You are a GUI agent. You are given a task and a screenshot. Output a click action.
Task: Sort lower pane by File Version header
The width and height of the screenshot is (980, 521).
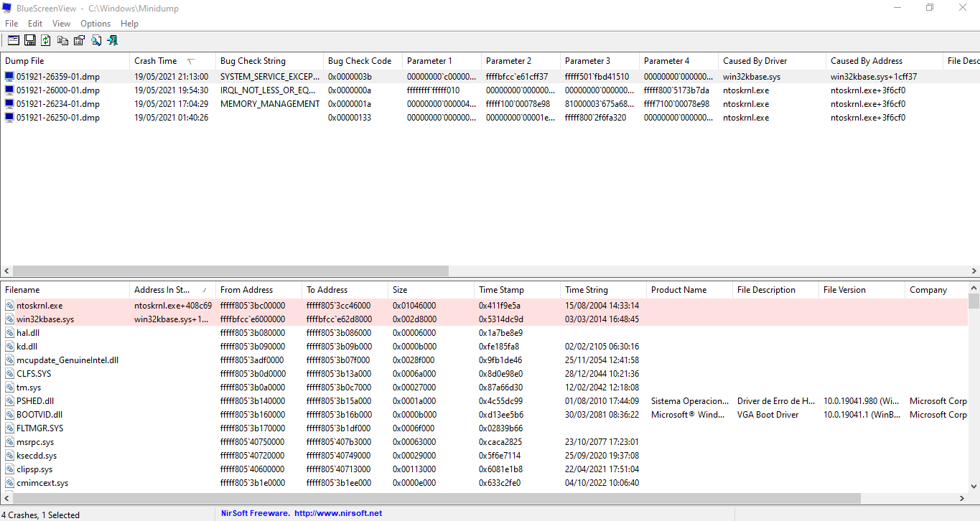862,290
